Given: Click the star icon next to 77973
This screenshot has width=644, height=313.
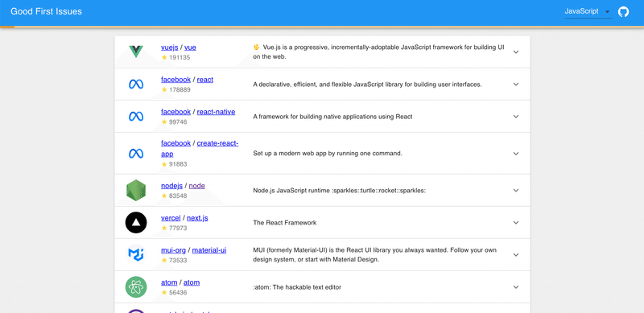Looking at the screenshot, I should tap(164, 228).
